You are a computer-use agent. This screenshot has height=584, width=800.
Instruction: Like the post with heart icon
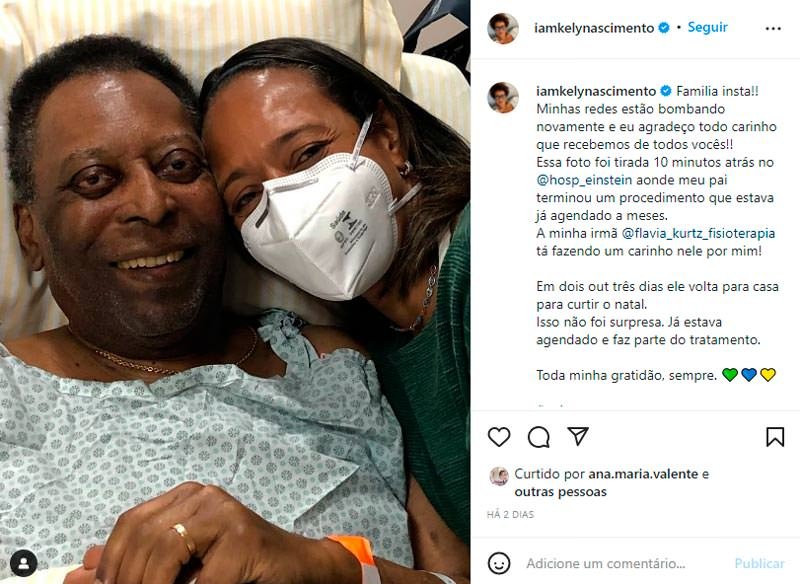(x=498, y=437)
